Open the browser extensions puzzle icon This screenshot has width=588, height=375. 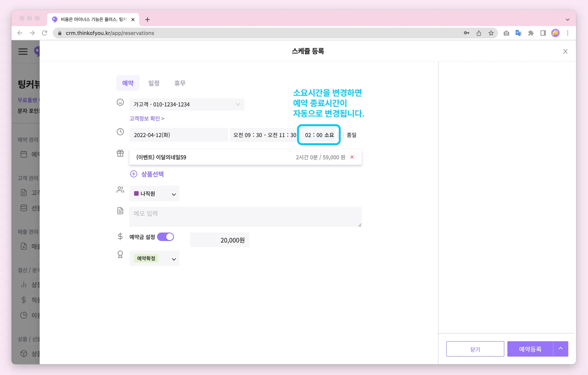click(x=531, y=33)
